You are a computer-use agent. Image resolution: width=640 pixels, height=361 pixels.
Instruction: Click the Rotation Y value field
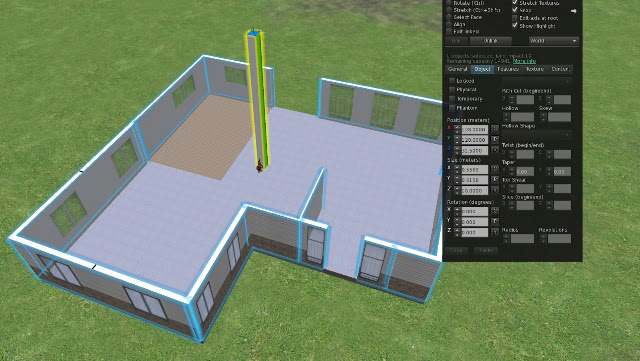(474, 222)
